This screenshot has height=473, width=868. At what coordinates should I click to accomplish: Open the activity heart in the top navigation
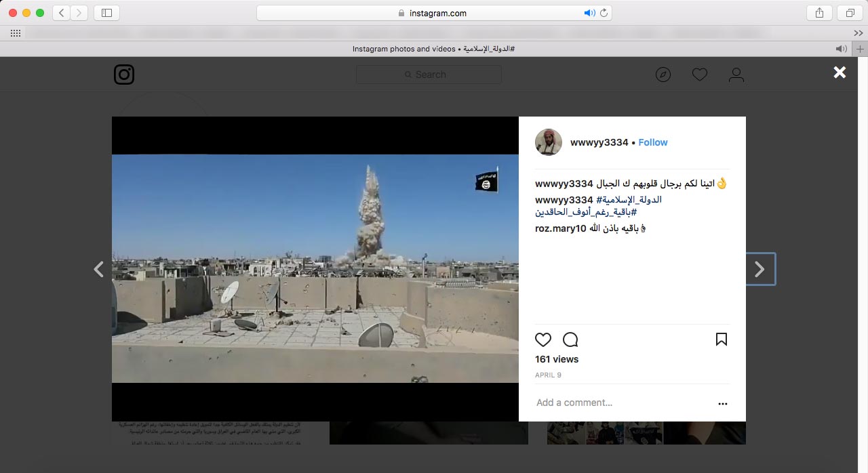(700, 75)
